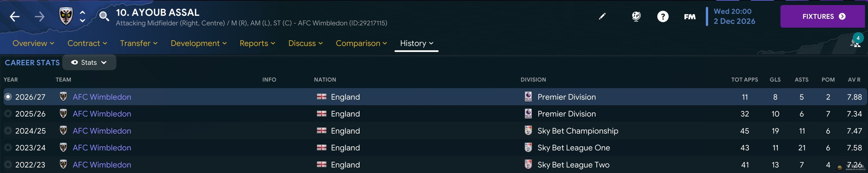This screenshot has height=173, width=868.
Task: Sort table by GLS column header
Action: pyautogui.click(x=775, y=80)
